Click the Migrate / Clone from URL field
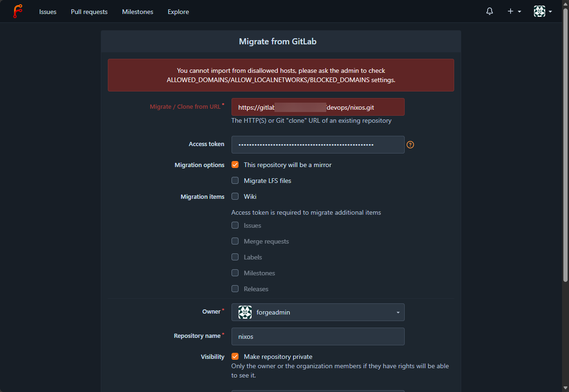The image size is (569, 392). click(x=318, y=107)
